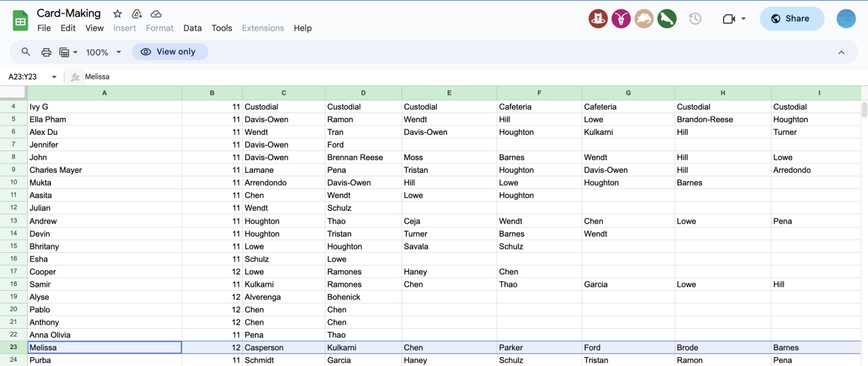Click the cell containing Bohenick
This screenshot has width=868, height=366.
(x=363, y=297)
